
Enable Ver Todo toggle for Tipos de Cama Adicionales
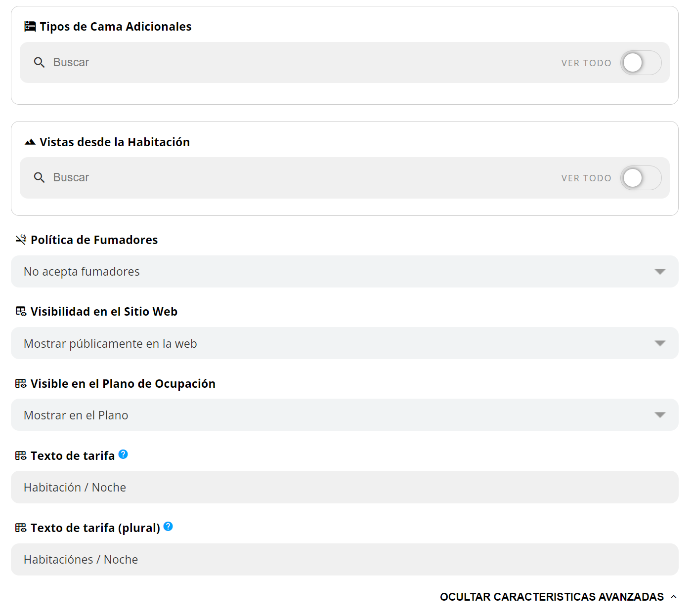click(x=641, y=63)
